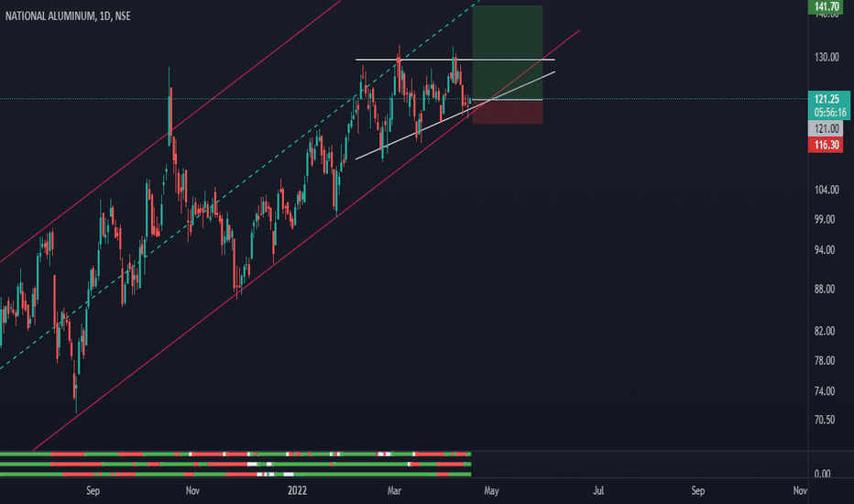Image resolution: width=854 pixels, height=504 pixels.
Task: Click the 82.00 price axis label
Action: pyautogui.click(x=825, y=331)
